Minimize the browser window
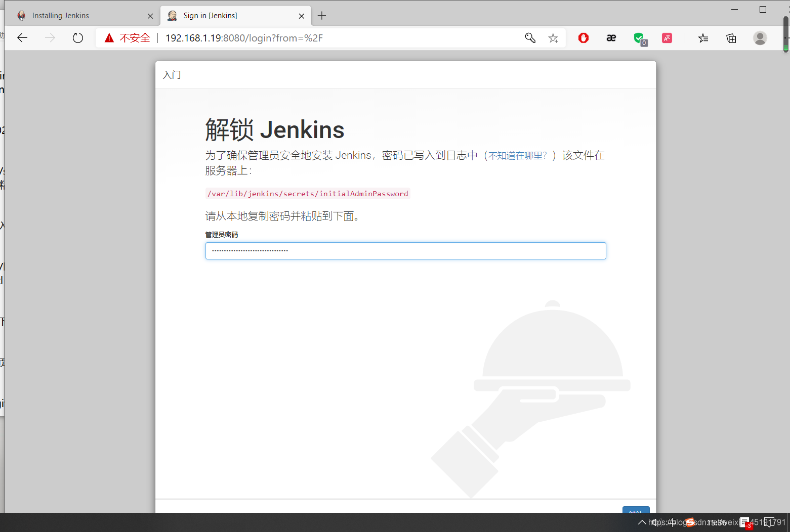790x532 pixels. point(735,9)
